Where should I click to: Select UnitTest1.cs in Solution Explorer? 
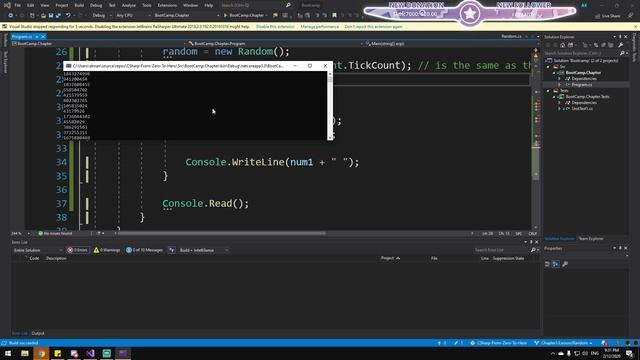pos(582,109)
